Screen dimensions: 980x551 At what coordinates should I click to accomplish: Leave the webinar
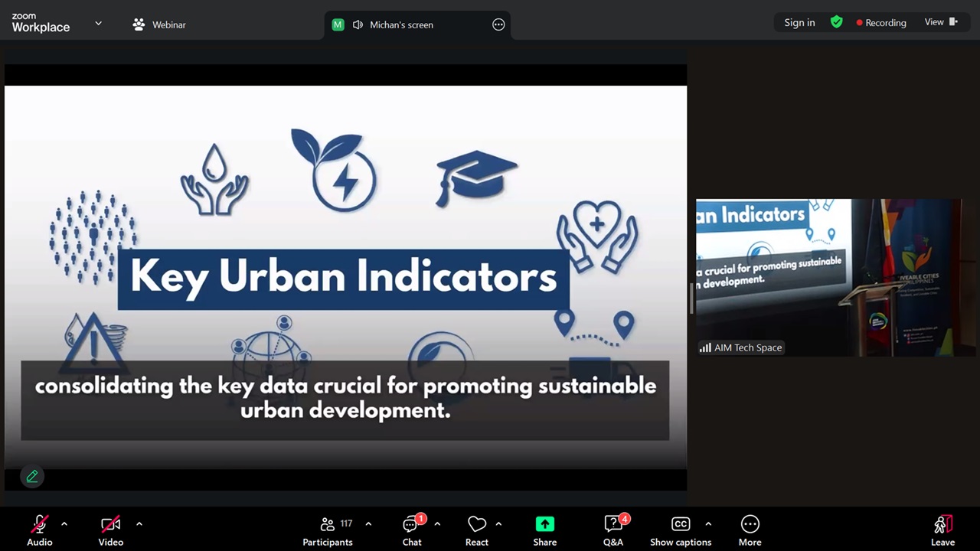point(942,530)
